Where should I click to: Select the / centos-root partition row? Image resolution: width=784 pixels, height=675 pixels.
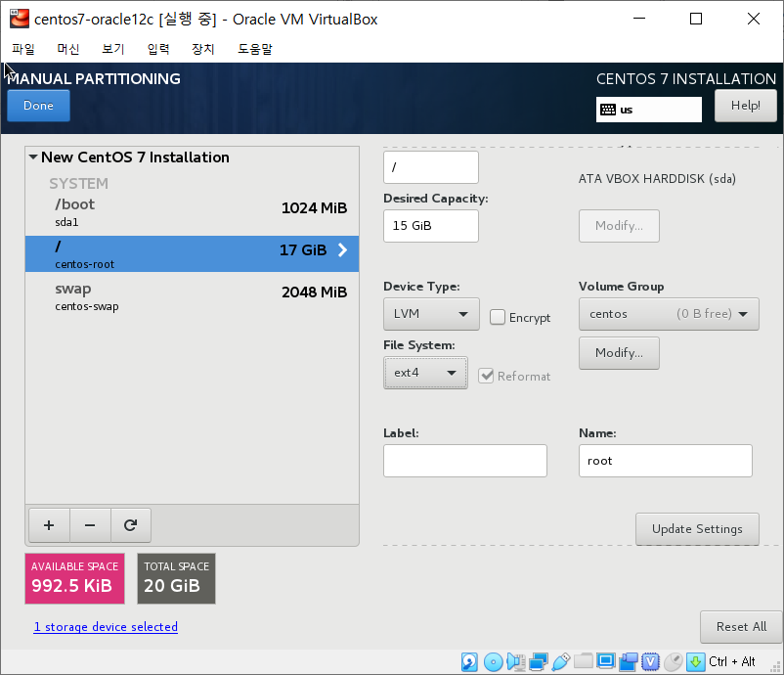(x=192, y=254)
